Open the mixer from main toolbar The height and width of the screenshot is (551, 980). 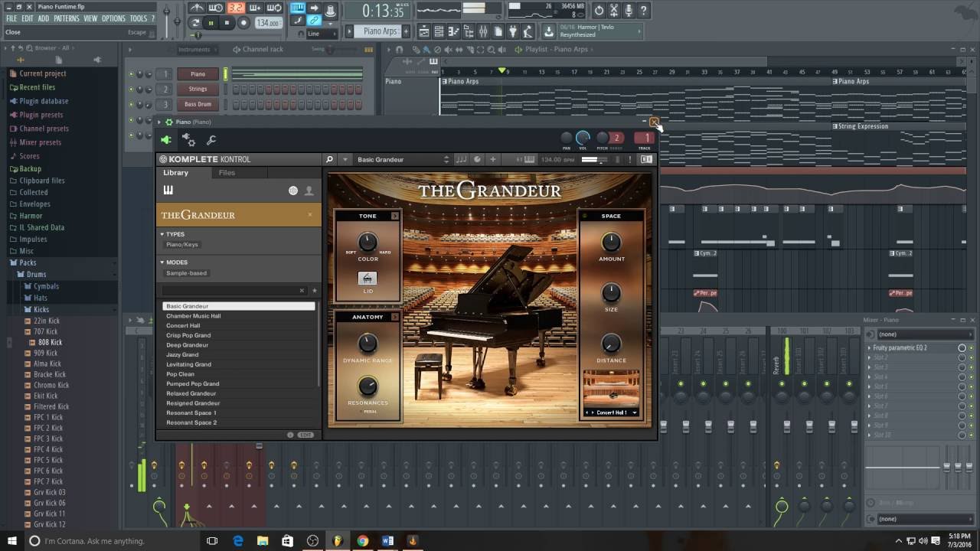483,31
